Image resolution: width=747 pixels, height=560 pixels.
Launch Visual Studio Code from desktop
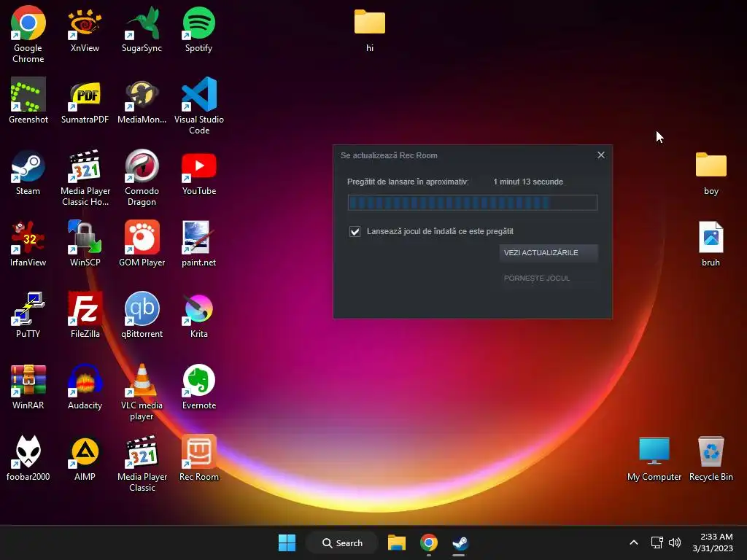[x=198, y=106]
